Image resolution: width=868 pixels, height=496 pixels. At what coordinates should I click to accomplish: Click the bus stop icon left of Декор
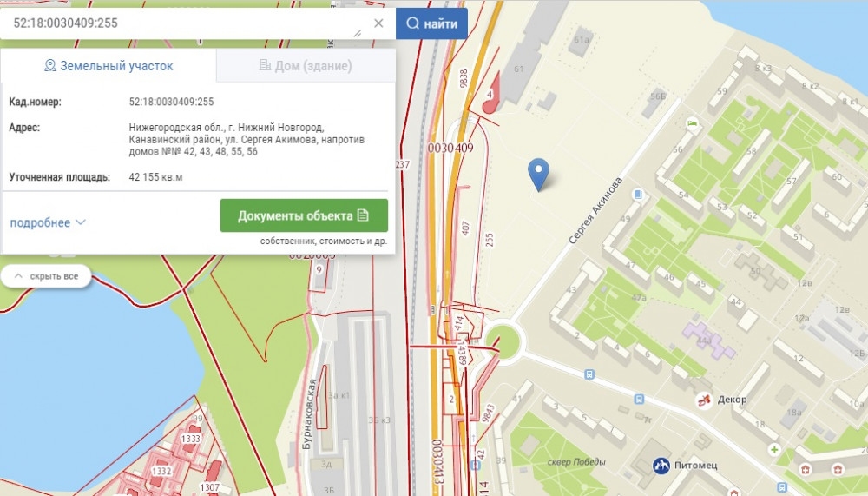coord(640,400)
